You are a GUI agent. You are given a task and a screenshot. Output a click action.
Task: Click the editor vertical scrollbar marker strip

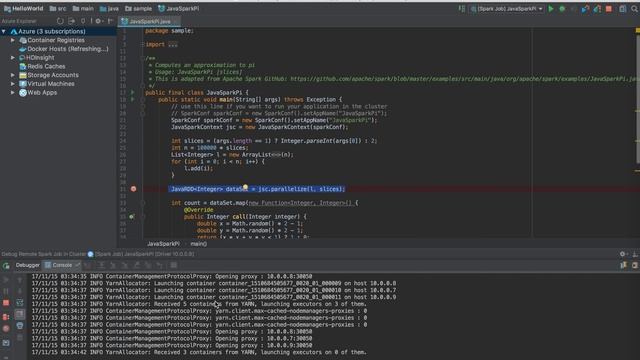click(637, 133)
